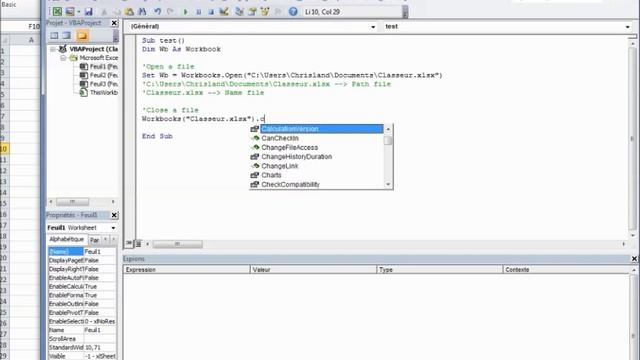Close the Projet - VBAProject panel
Image resolution: width=640 pixels, height=360 pixels.
click(x=114, y=23)
